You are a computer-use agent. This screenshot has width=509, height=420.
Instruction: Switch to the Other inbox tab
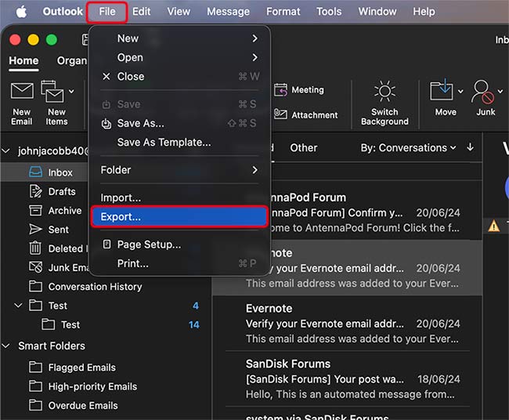coord(304,148)
